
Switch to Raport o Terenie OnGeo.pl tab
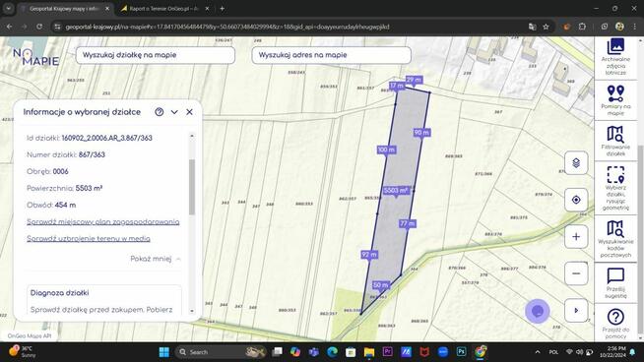(164, 9)
